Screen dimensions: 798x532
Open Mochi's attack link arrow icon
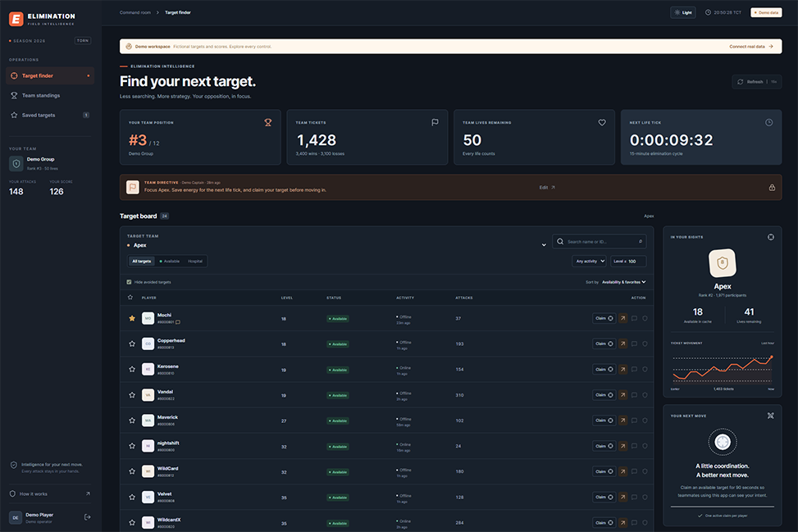(623, 318)
